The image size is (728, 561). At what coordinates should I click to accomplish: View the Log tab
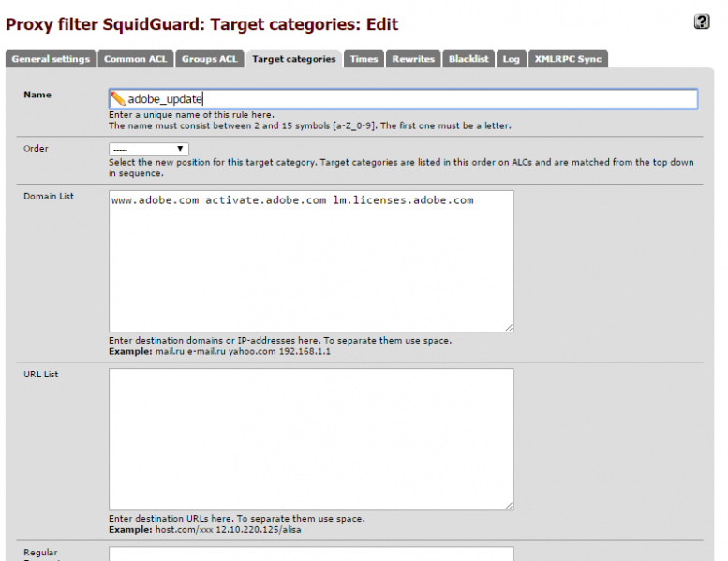point(512,59)
